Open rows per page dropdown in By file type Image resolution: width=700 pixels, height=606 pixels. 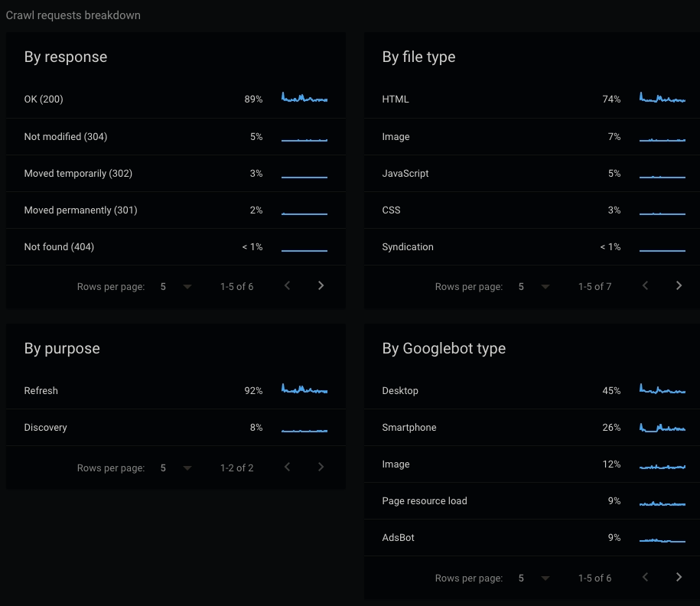pos(545,285)
